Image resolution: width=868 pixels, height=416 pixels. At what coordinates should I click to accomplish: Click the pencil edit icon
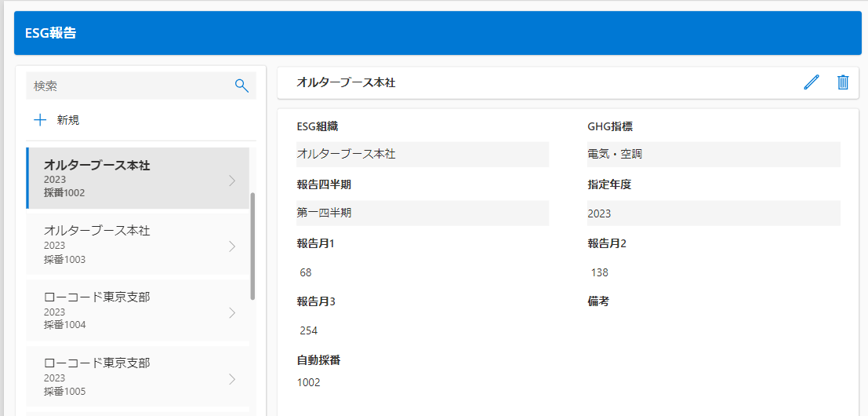pos(811,82)
